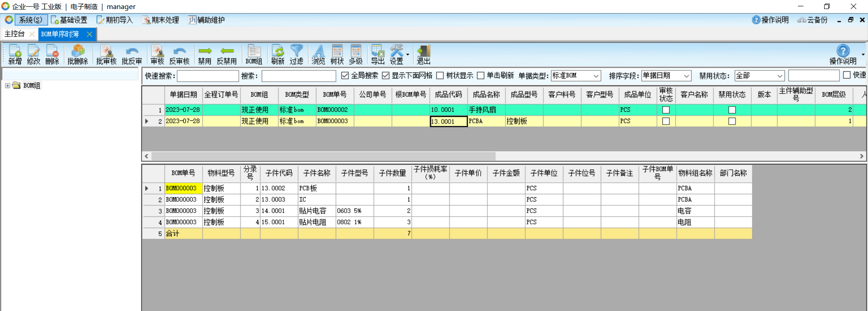Click the 审核 (Approve) toolbar icon
868x311 pixels.
pyautogui.click(x=157, y=55)
